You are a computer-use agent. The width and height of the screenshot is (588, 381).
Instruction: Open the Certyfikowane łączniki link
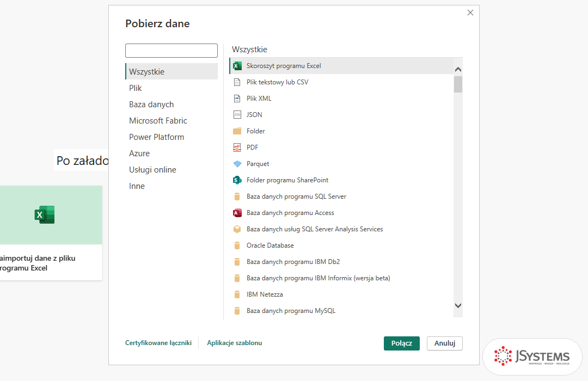tap(158, 343)
